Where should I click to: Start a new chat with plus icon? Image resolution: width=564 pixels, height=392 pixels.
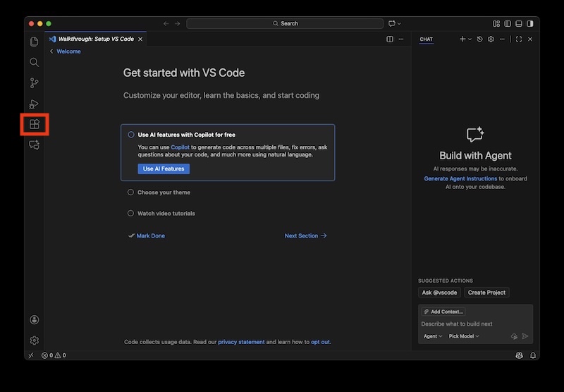(x=462, y=39)
